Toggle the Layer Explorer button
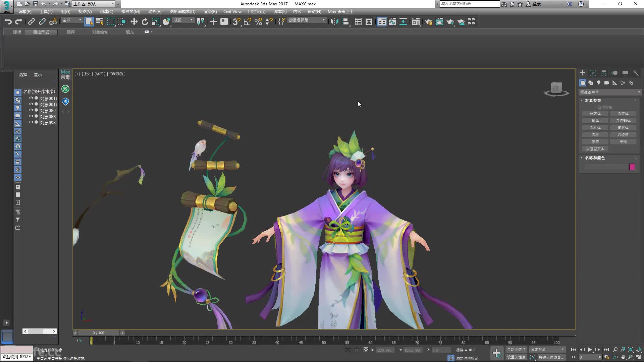Image resolution: width=644 pixels, height=362 pixels. click(369, 22)
